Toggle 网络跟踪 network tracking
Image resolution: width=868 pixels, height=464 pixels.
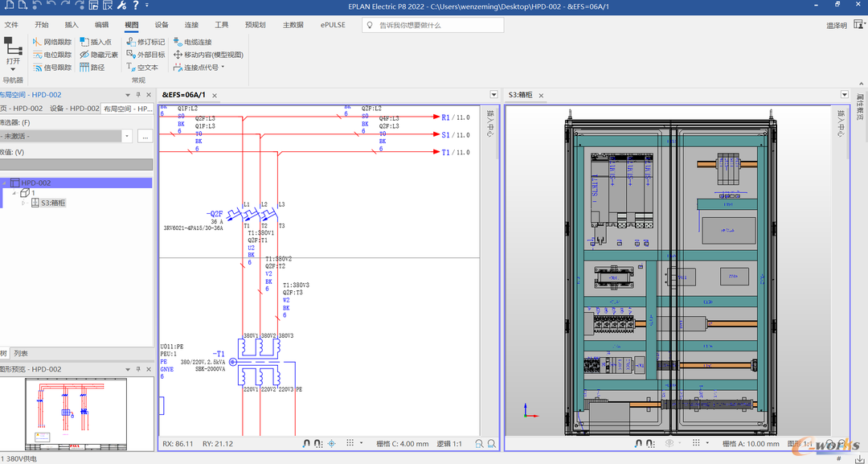(52, 42)
